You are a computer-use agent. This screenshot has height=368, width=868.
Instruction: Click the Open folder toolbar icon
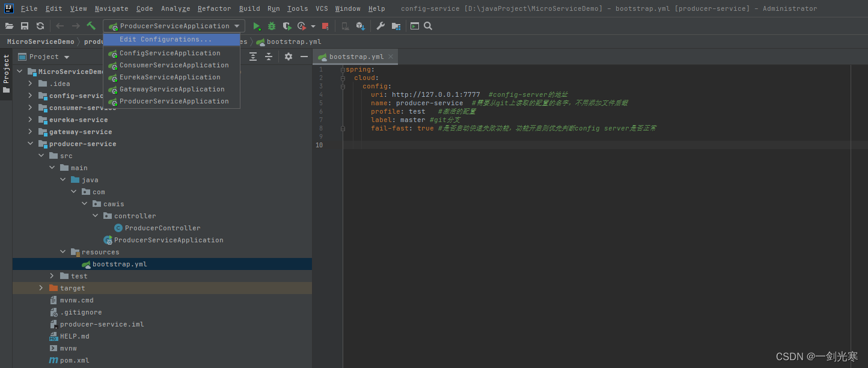coord(9,26)
